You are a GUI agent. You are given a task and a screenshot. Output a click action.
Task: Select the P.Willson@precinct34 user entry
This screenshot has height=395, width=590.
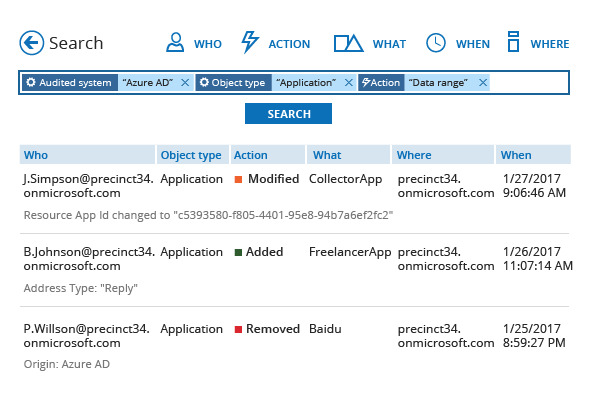point(87,336)
